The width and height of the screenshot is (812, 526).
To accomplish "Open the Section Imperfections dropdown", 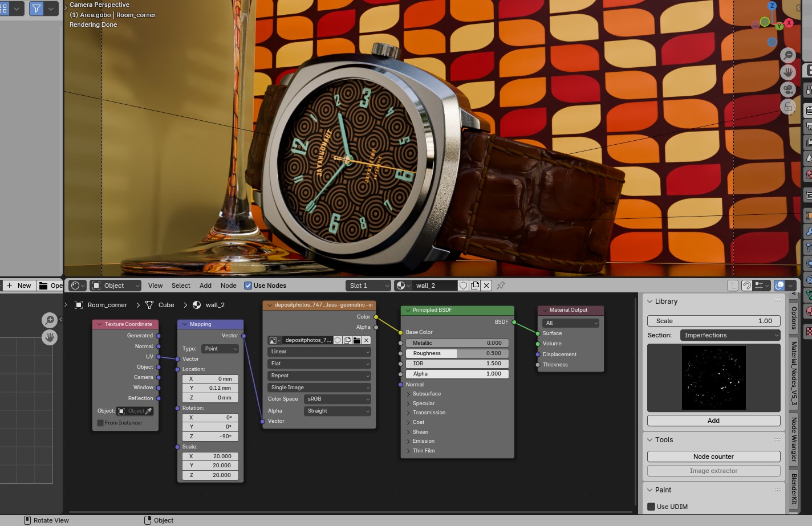I will 730,335.
